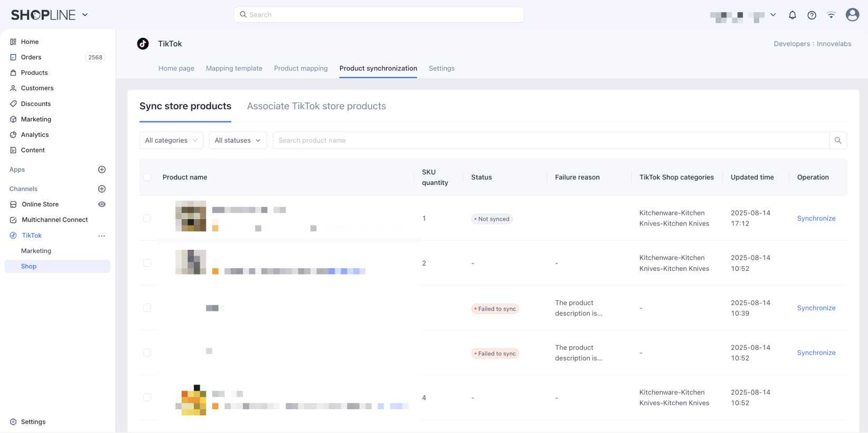
Task: Open Orders in the sidebar
Action: coord(31,57)
